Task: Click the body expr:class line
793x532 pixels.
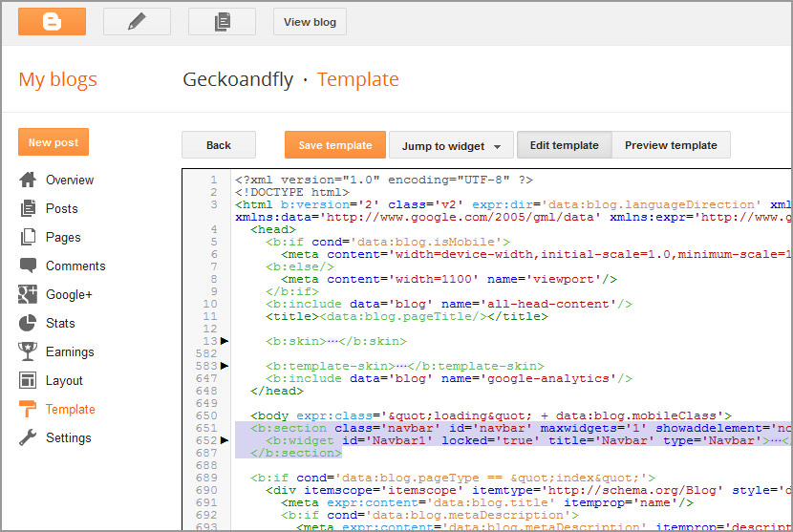Action: 490,415
